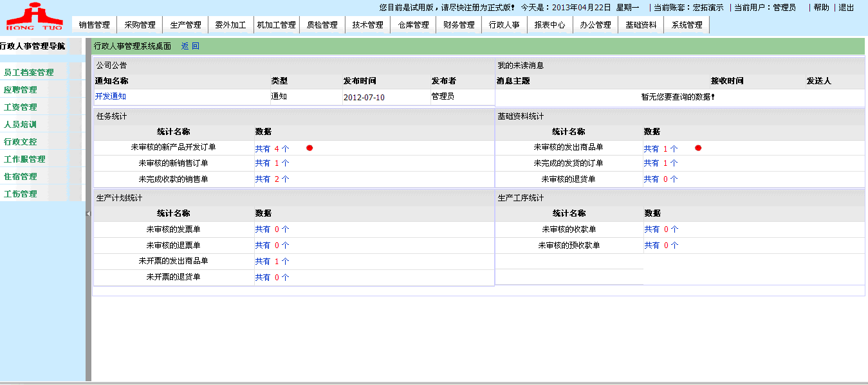Click count link for 未审核的退货单
Image resolution: width=868 pixels, height=385 pixels.
tap(661, 179)
